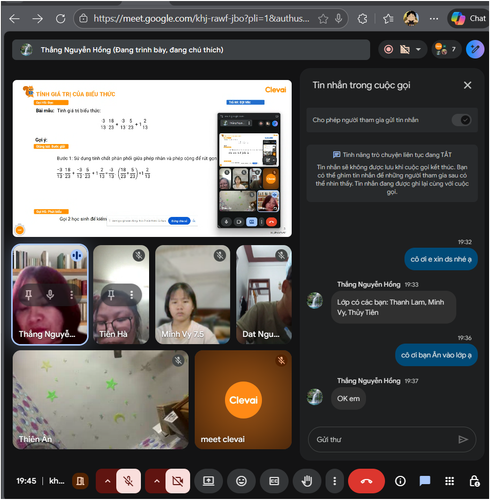Open the browser three-dot settings menu
The image size is (490, 500).
point(434,19)
